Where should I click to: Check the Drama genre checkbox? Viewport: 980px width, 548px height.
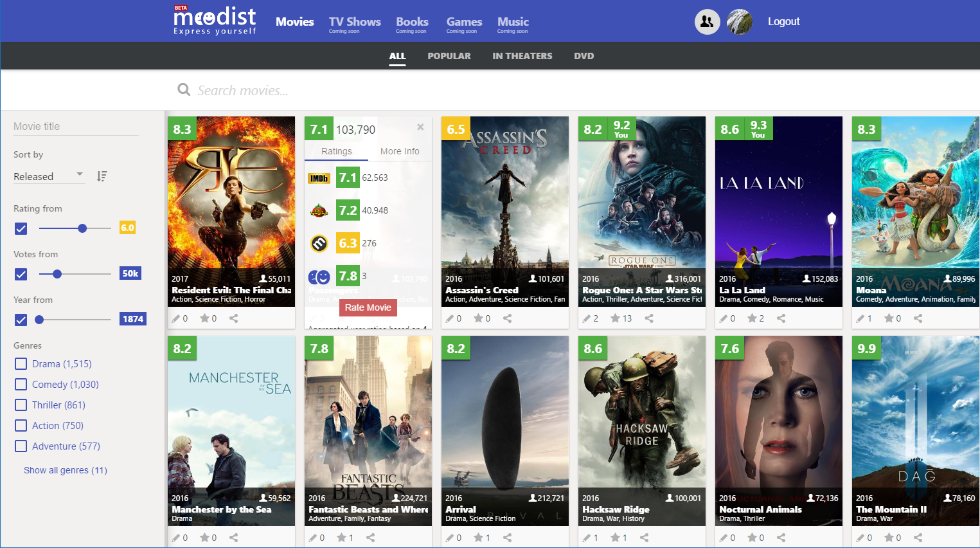pos(21,364)
